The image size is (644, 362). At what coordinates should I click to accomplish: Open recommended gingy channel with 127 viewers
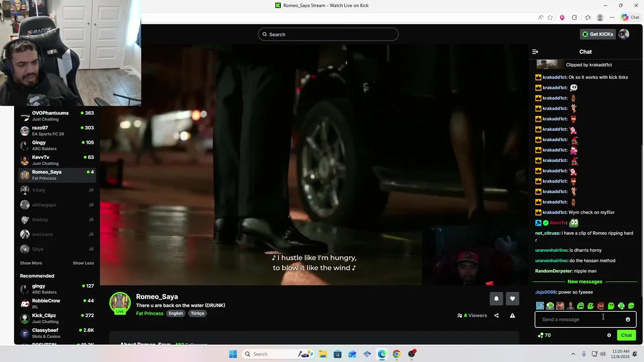click(57, 289)
